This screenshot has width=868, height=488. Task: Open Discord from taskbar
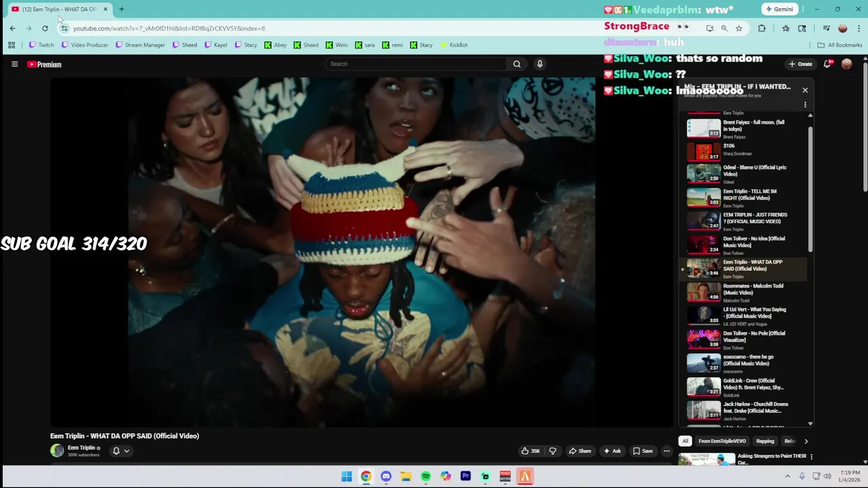(x=386, y=476)
